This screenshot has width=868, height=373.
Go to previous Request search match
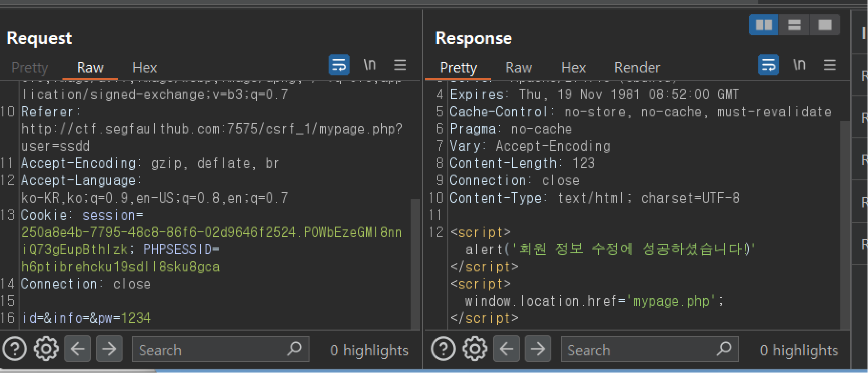(78, 349)
